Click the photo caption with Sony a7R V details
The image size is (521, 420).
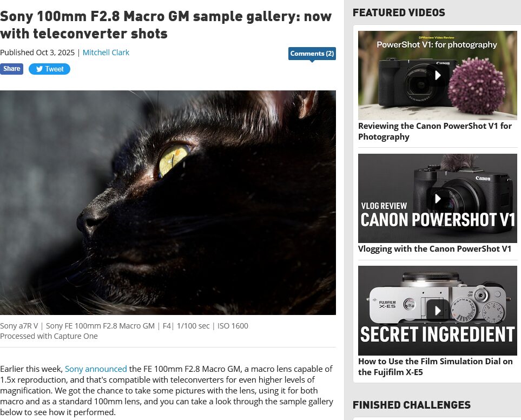pyautogui.click(x=124, y=331)
